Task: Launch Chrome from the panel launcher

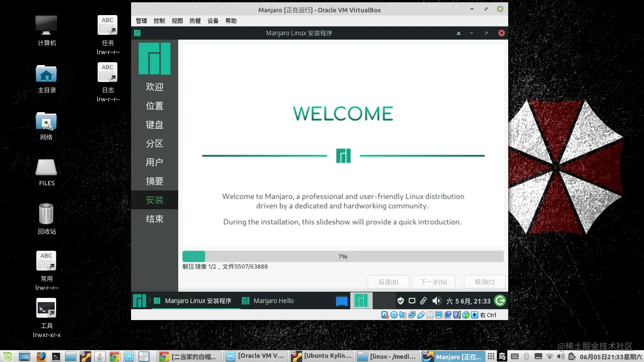Action: pos(114,356)
